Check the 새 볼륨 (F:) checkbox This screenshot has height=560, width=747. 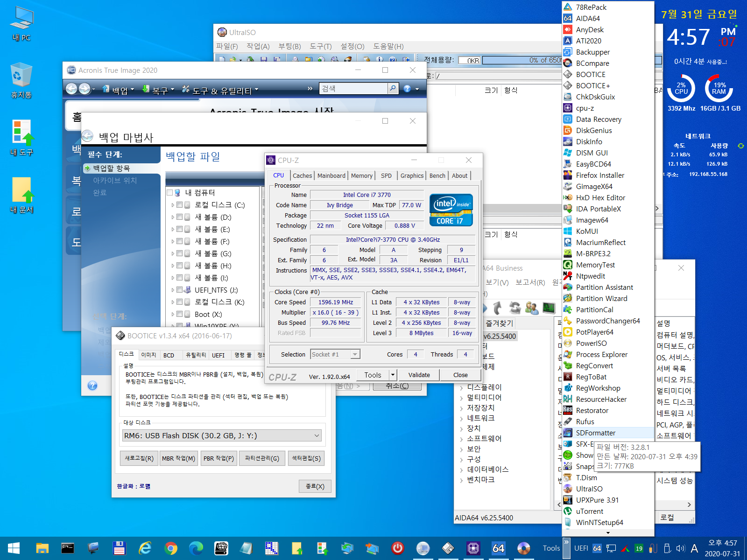point(180,241)
